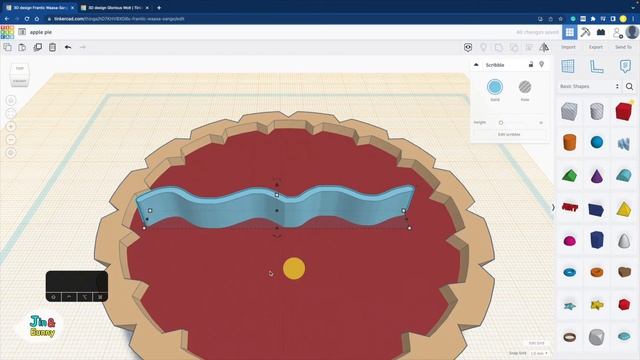Reload the page in browser

27,19
